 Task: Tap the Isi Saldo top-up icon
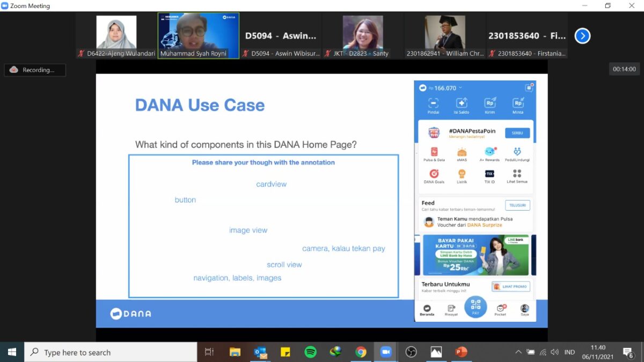(x=462, y=103)
